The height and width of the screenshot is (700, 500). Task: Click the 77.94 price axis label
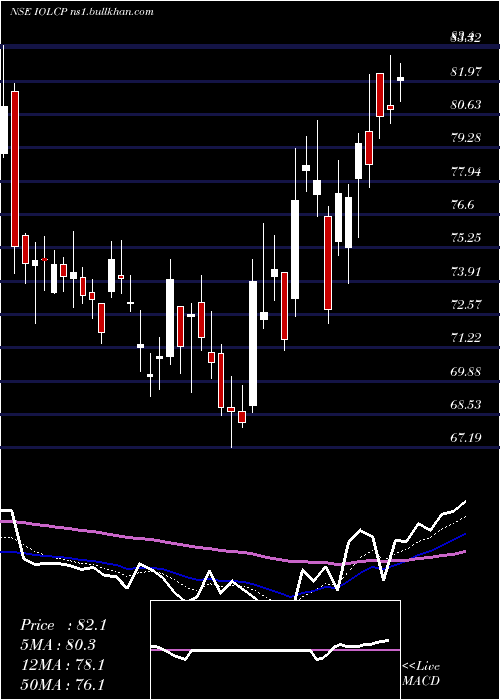466,171
